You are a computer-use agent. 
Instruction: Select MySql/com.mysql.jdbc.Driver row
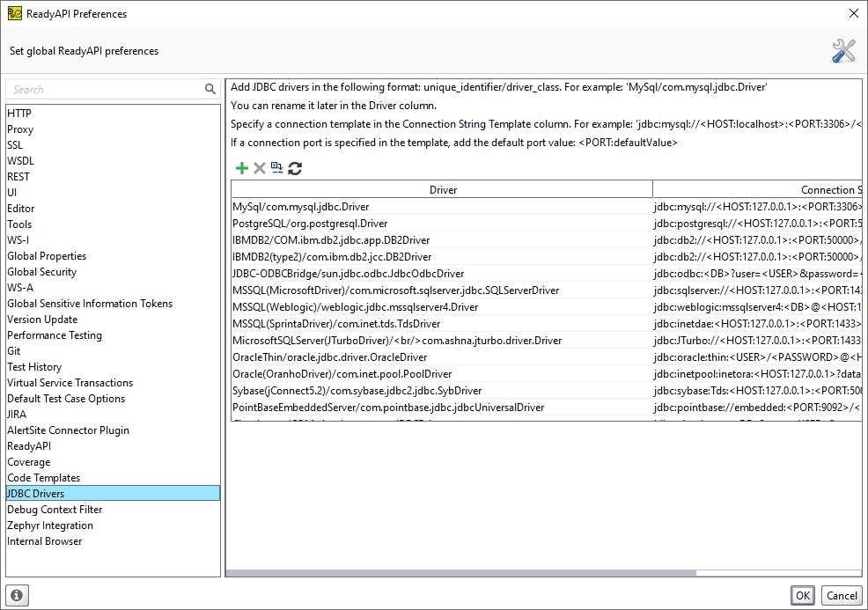click(442, 207)
